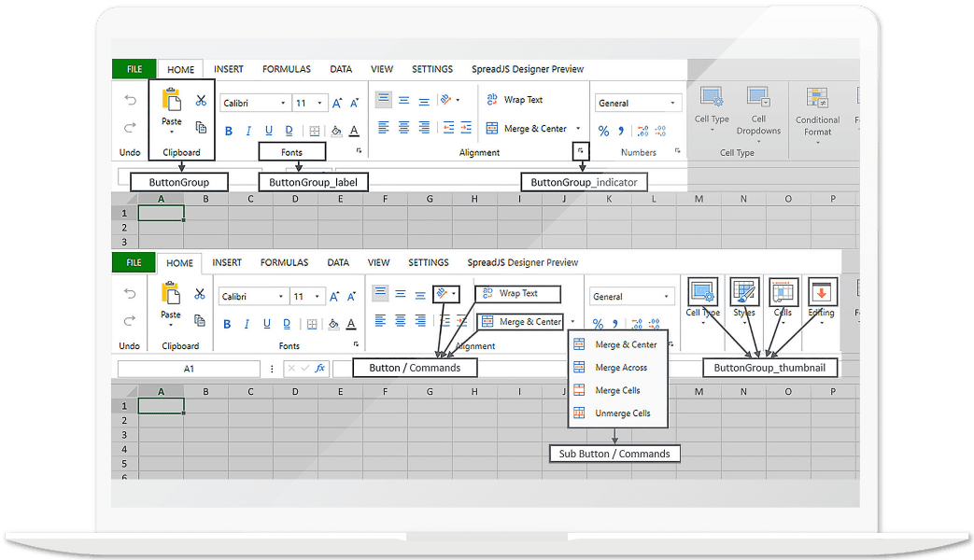Open the General number format dropdown, lower ribbon

click(631, 297)
